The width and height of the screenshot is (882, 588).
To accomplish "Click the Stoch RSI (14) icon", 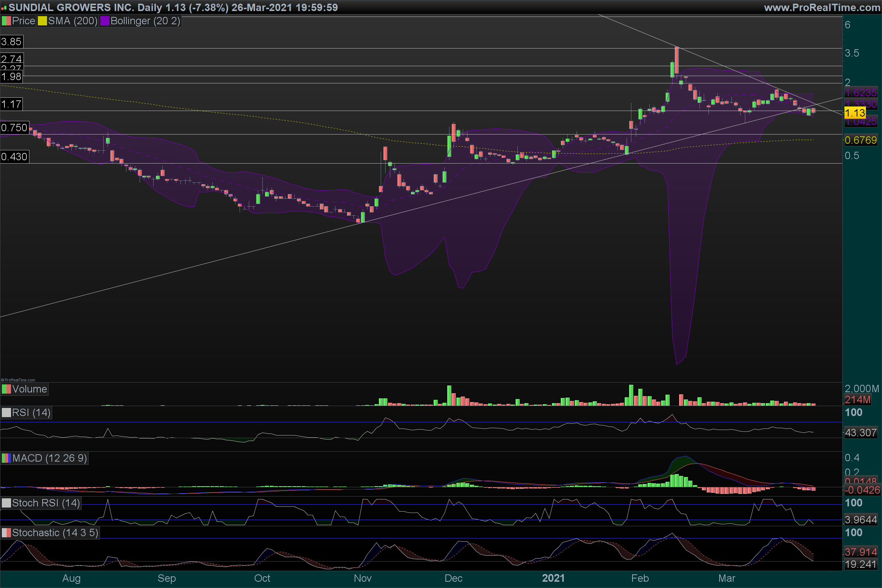I will click(x=6, y=503).
